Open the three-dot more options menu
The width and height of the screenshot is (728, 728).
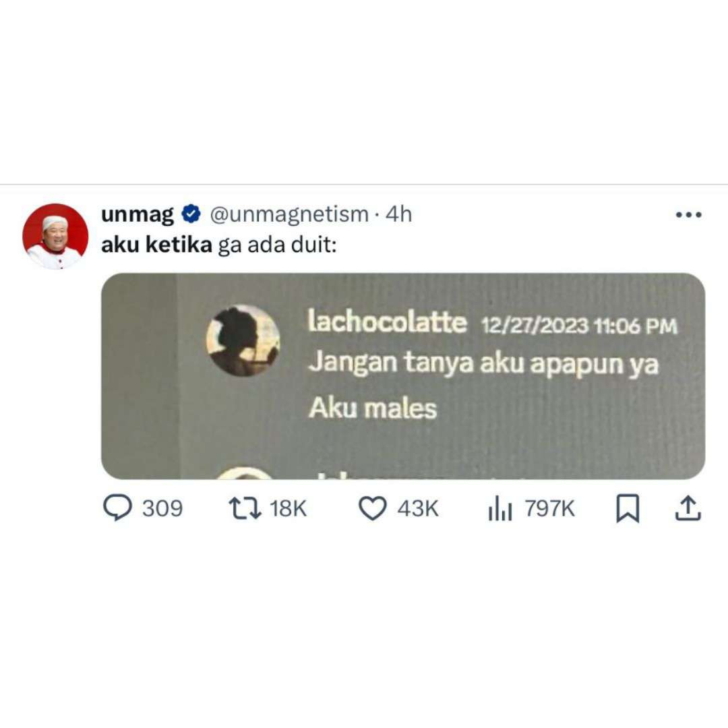pyautogui.click(x=688, y=214)
